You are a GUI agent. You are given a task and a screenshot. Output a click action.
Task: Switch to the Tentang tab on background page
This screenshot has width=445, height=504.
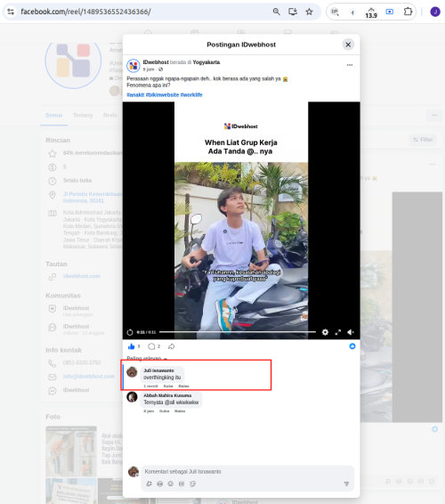[83, 116]
